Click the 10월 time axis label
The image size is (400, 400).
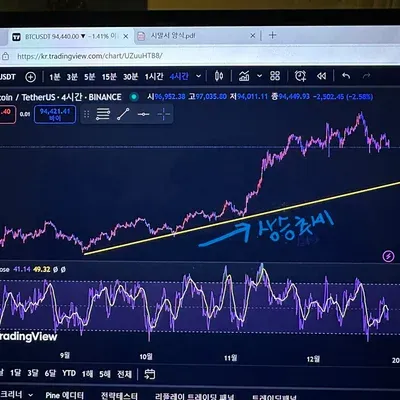coord(146,357)
